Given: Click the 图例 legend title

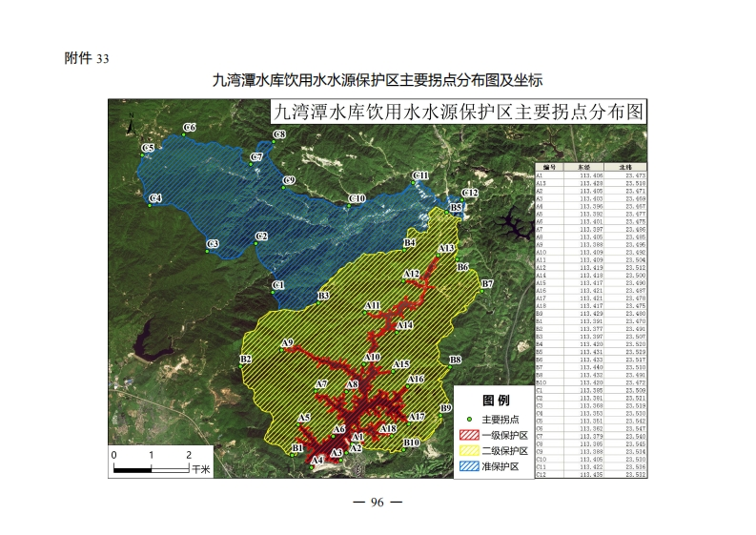Looking at the screenshot, I should pos(496,401).
